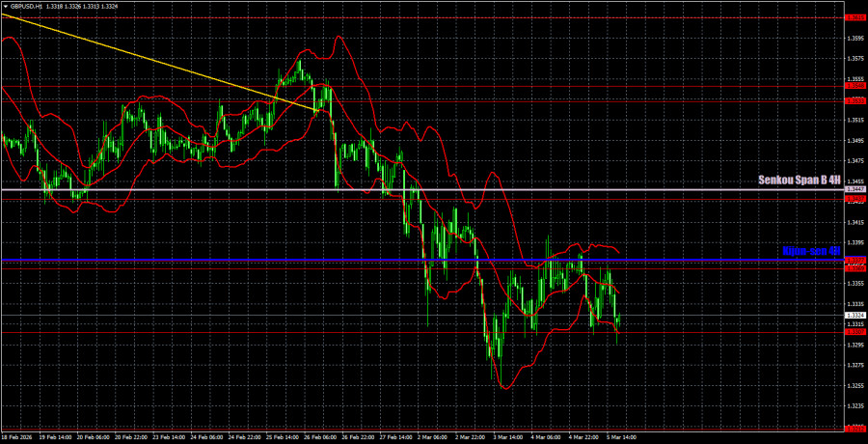Select the red 1.3533 level tag

(x=856, y=101)
